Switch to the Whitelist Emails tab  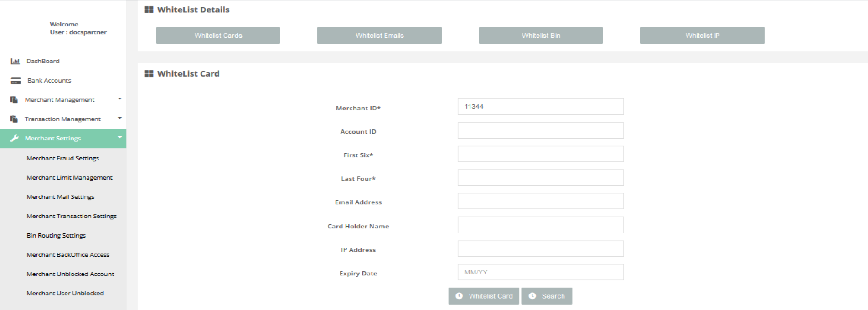379,36
